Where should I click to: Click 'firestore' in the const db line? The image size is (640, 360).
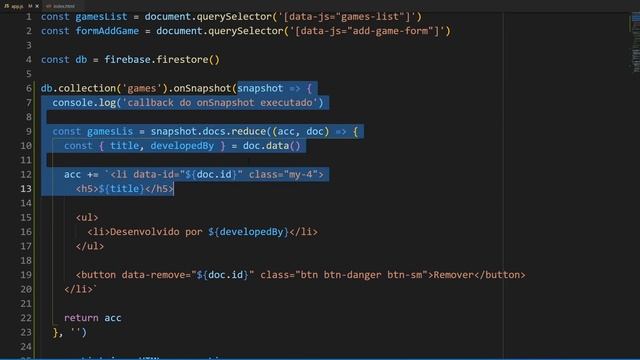tap(182, 60)
